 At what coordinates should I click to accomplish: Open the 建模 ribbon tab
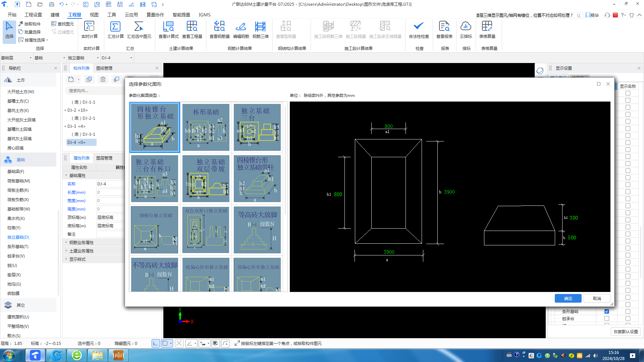pos(55,15)
